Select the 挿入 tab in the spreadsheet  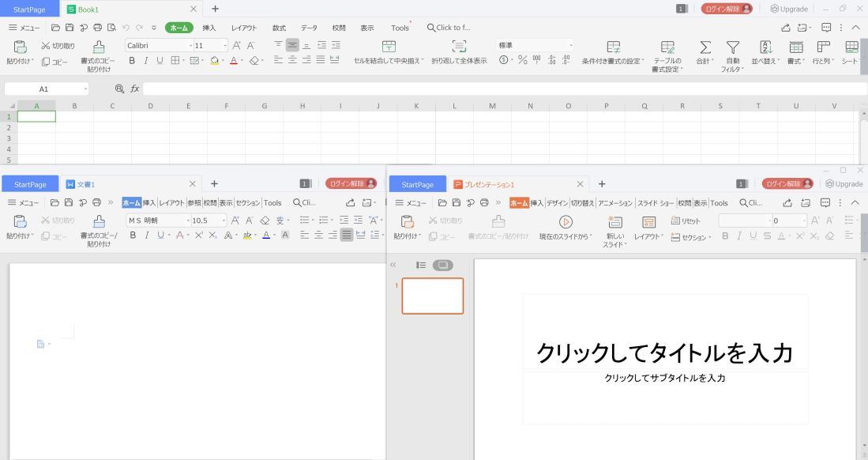pyautogui.click(x=211, y=27)
